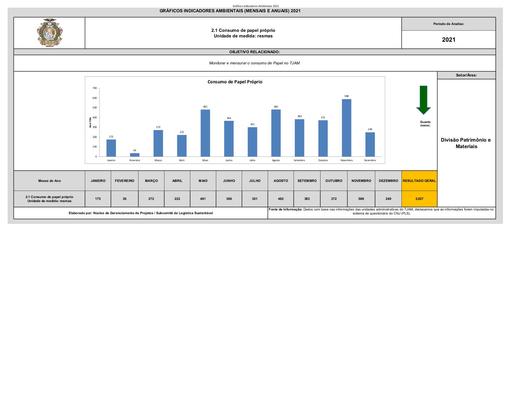Click the 'GRÁFICOS INDICADORES AMBIENTAIS' page title
The height and width of the screenshot is (395, 512).
[x=230, y=11]
